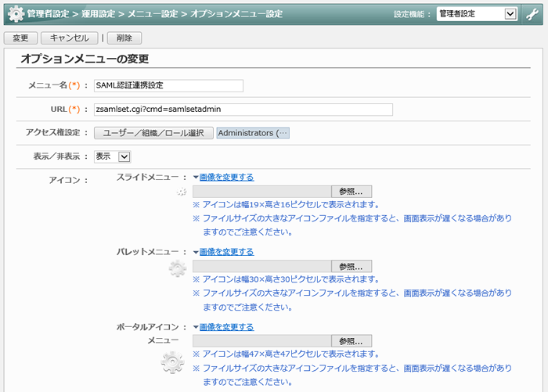The image size is (548, 392).
Task: Go to メニュー設定 in the breadcrumb
Action: [152, 13]
